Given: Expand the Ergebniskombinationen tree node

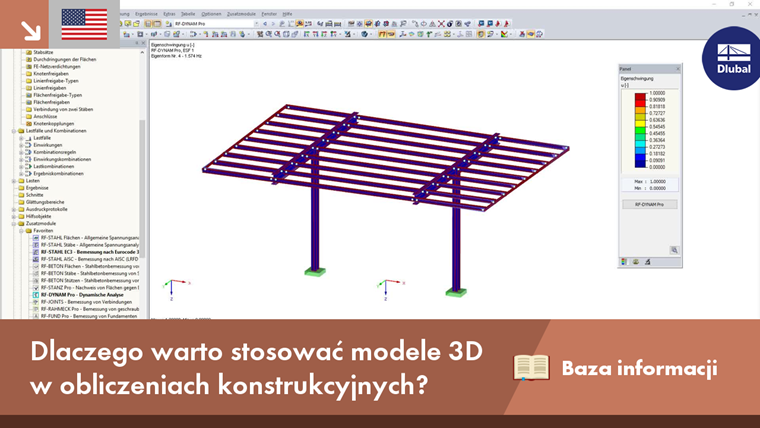Looking at the screenshot, I should (x=21, y=174).
